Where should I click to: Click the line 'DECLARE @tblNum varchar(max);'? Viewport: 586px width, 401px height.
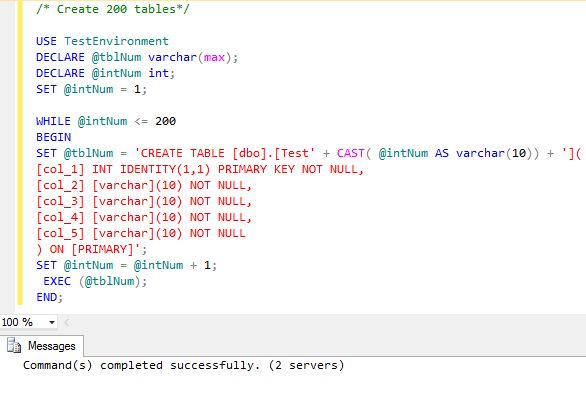pos(137,57)
